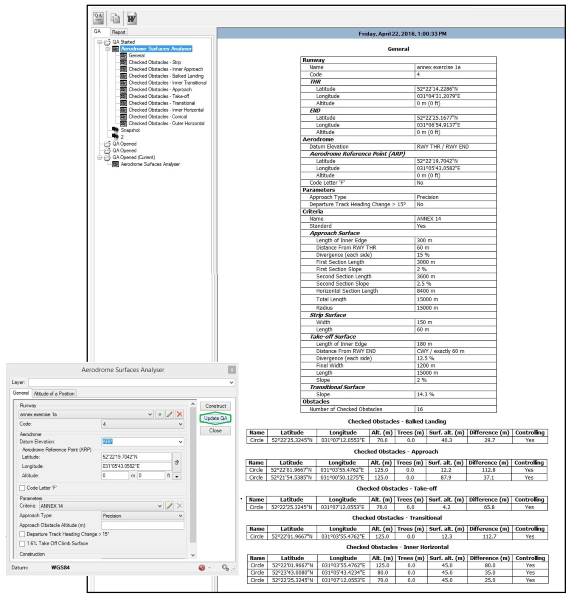Screen dimensions: 580x605
Task: Open the altitude units small arrow dropdown
Action: click(177, 477)
